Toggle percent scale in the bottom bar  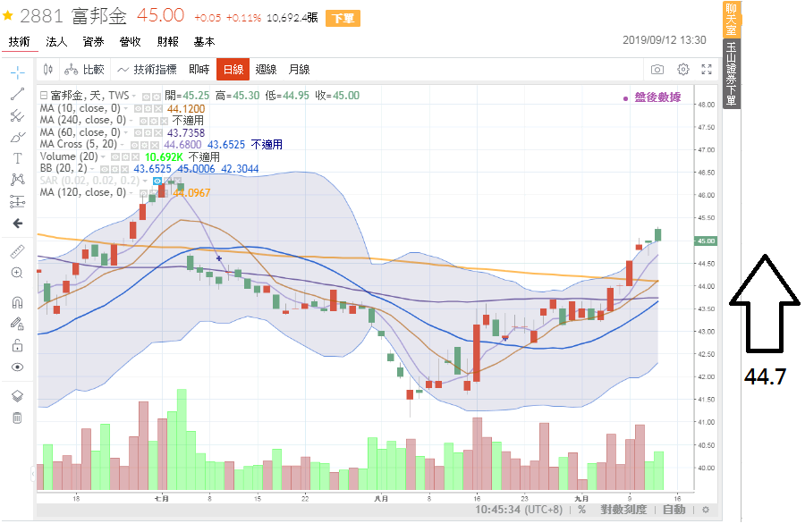[x=581, y=510]
